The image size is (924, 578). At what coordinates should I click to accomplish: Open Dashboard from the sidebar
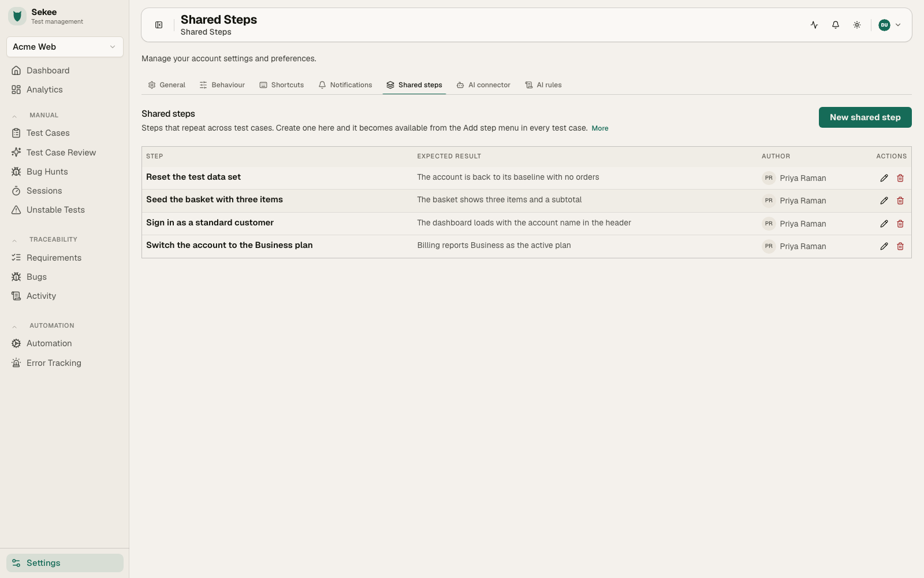pyautogui.click(x=65, y=71)
